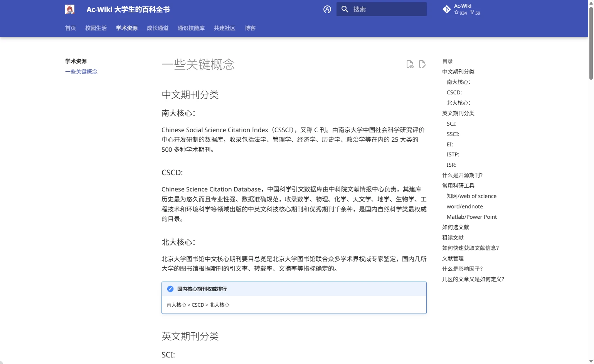This screenshot has height=364, width=594.
Task: Select the 首页 tab
Action: [71, 28]
